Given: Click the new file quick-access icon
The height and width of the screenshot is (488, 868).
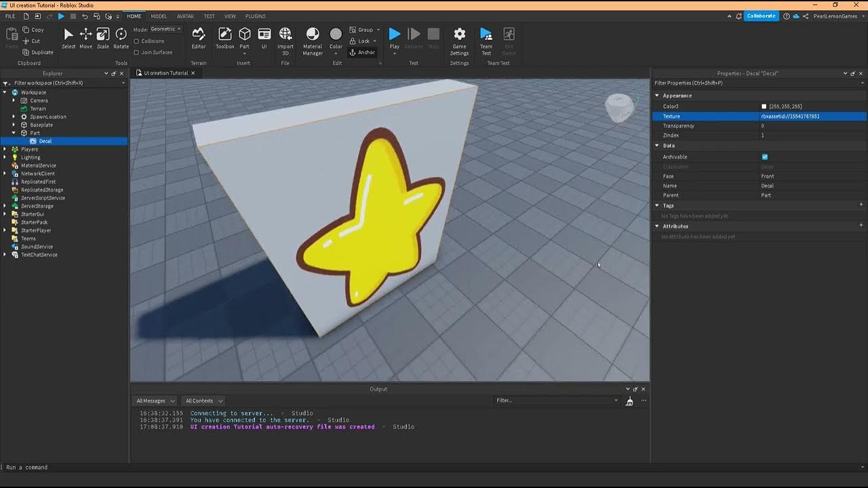Looking at the screenshot, I should 26,16.
